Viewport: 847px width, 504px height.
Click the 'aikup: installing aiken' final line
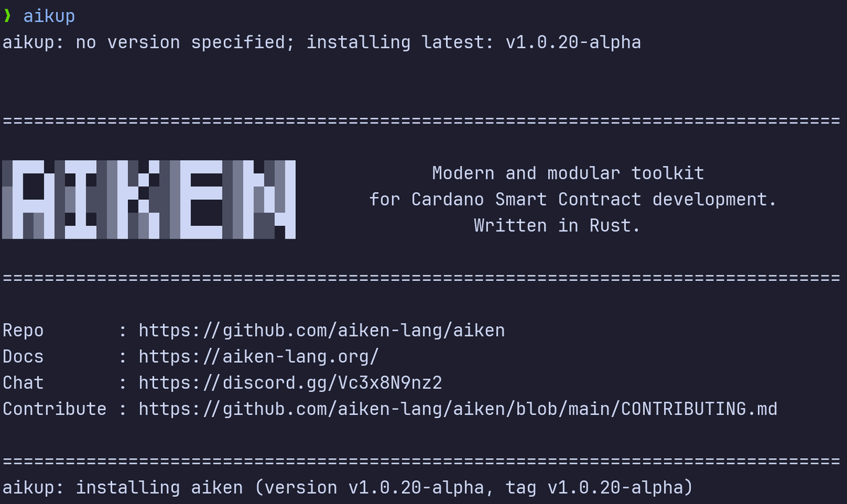(348, 488)
